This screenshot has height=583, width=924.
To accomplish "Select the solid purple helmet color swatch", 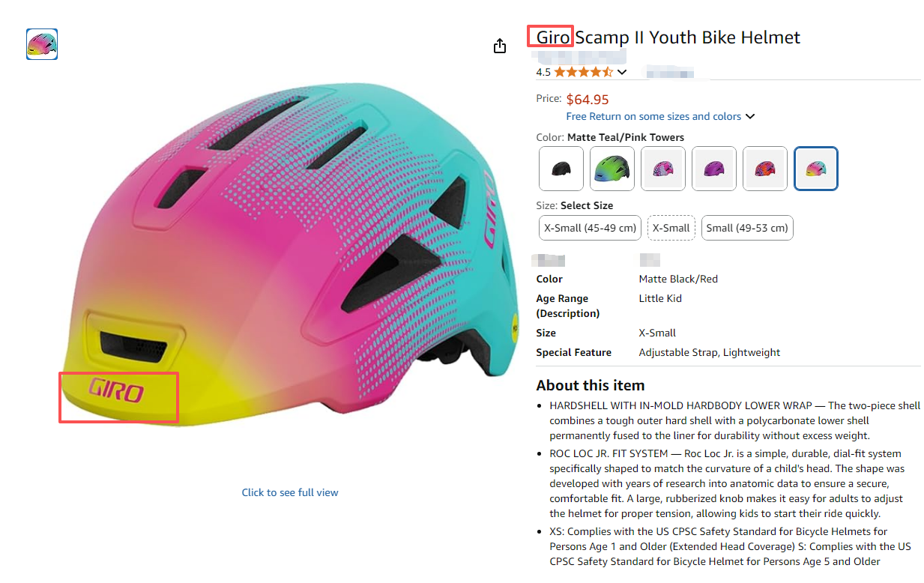I will (x=714, y=169).
